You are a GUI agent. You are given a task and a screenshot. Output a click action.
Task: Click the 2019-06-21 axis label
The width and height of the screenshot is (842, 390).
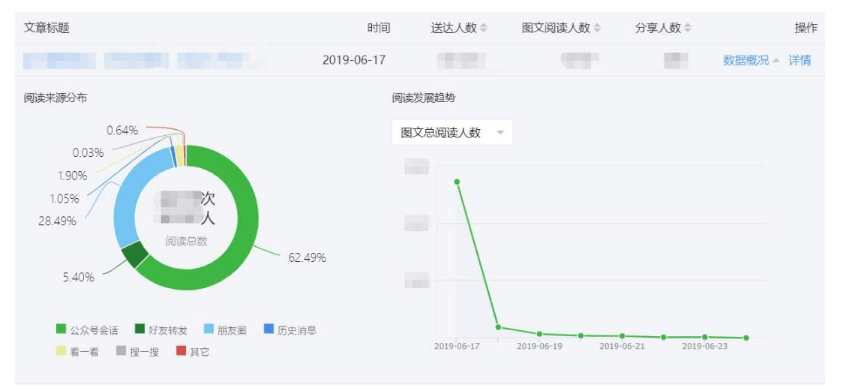click(x=622, y=346)
